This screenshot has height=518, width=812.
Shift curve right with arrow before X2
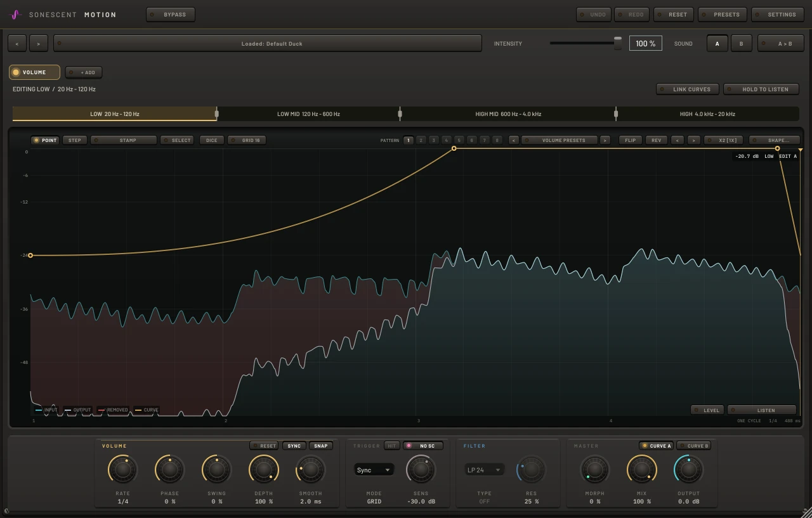coord(693,140)
